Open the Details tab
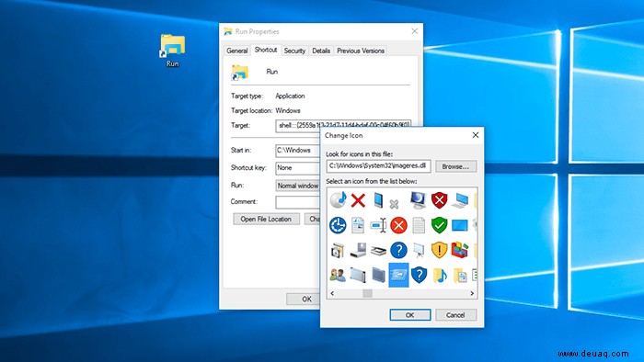The image size is (644, 362). [321, 51]
